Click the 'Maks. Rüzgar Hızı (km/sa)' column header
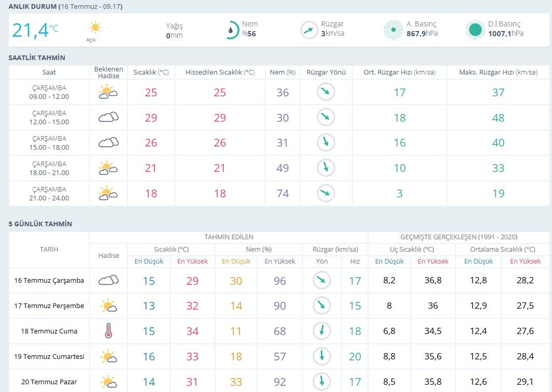This screenshot has height=392, width=552. pyautogui.click(x=498, y=72)
